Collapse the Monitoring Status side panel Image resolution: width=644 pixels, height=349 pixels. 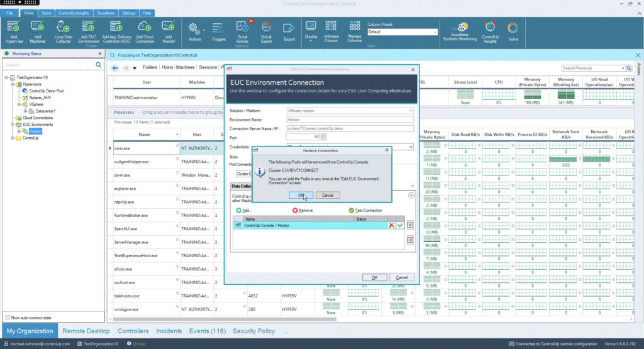click(x=99, y=54)
